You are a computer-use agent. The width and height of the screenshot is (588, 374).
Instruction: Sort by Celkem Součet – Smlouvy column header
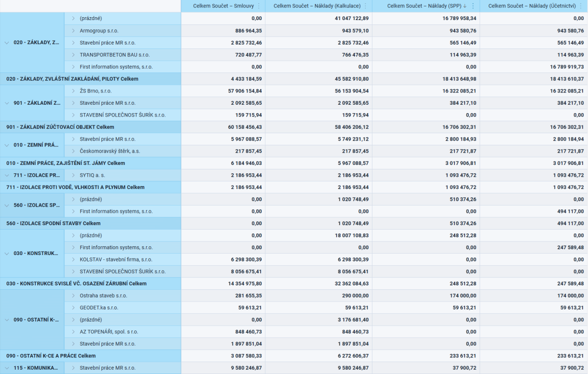223,6
